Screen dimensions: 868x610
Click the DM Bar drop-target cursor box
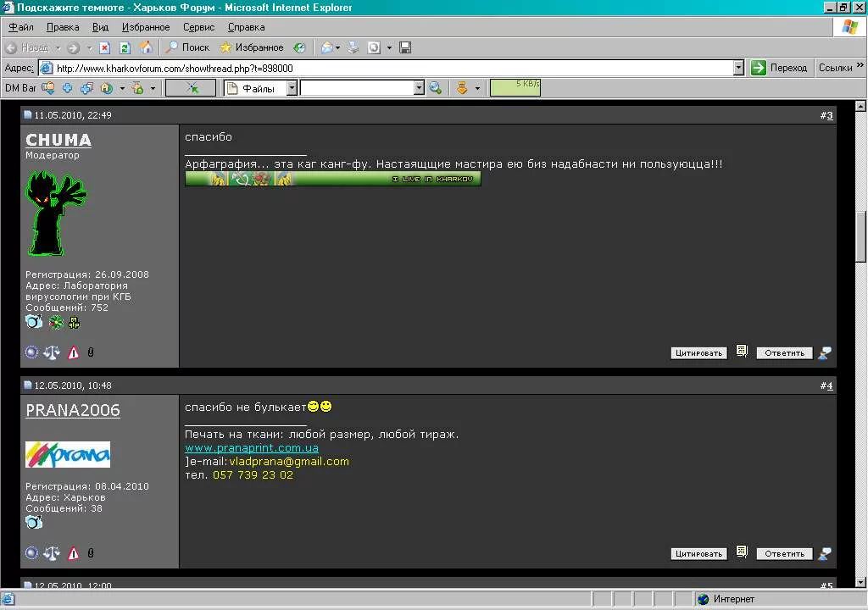pos(191,88)
